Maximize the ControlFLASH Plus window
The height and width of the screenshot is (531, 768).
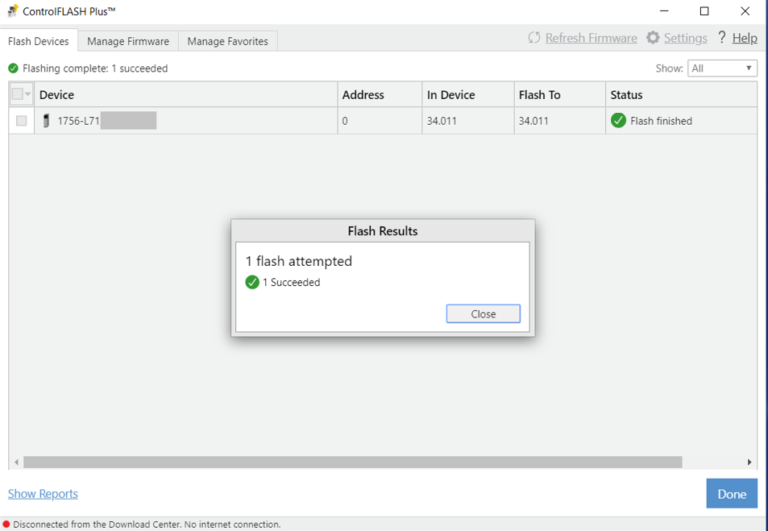[x=704, y=11]
